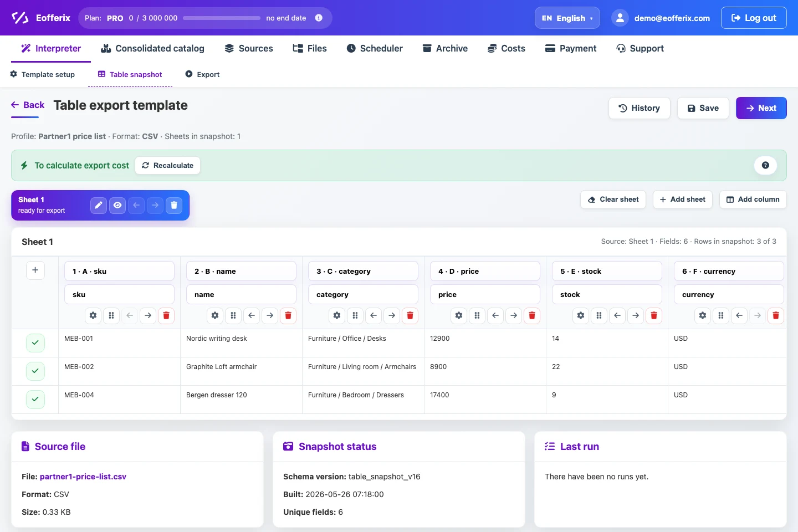Image resolution: width=798 pixels, height=532 pixels.
Task: Open settings gear for stock column
Action: click(x=581, y=315)
